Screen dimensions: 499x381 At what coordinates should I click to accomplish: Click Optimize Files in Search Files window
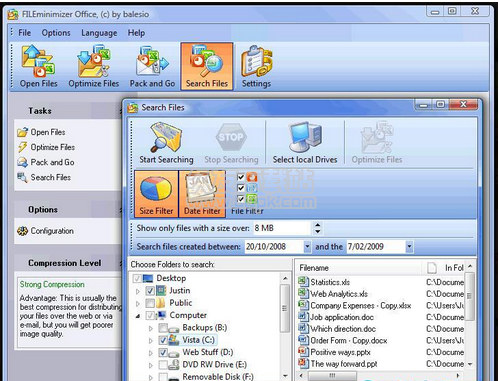click(x=377, y=143)
